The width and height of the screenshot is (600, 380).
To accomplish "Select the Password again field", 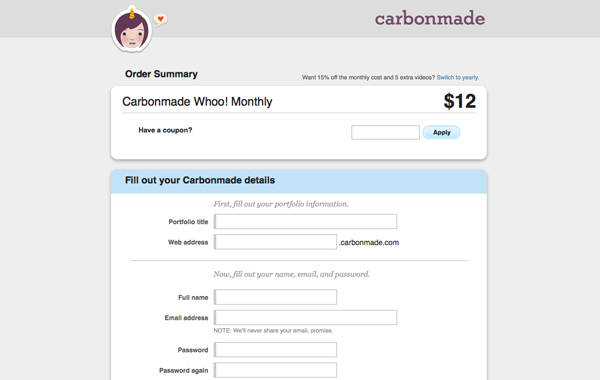I will point(276,370).
